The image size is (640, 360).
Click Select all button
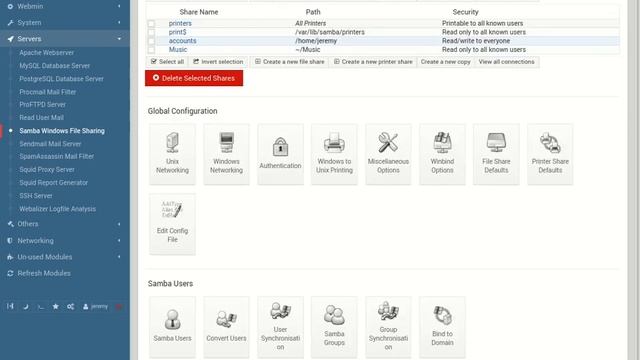[167, 62]
